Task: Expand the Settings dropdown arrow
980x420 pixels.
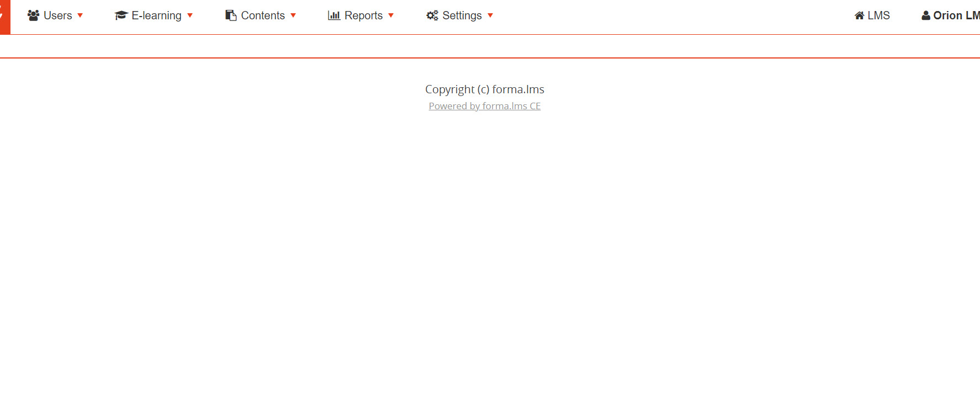Action: point(490,15)
